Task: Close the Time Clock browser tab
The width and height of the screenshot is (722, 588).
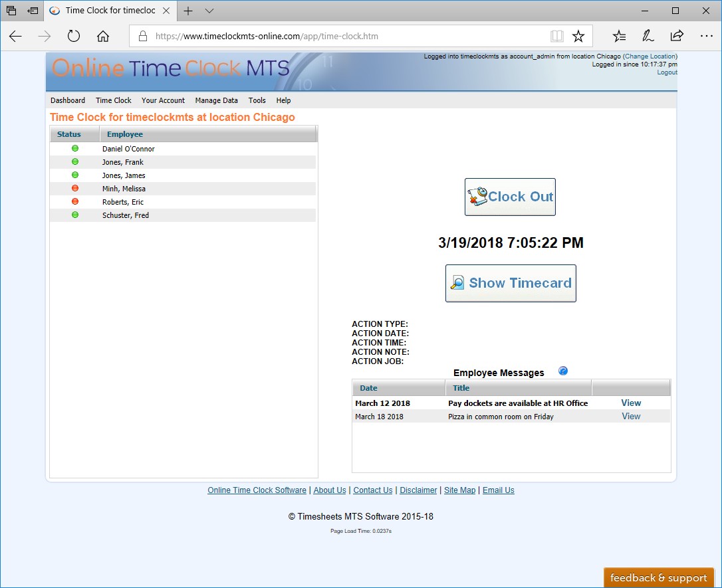Action: coord(166,11)
